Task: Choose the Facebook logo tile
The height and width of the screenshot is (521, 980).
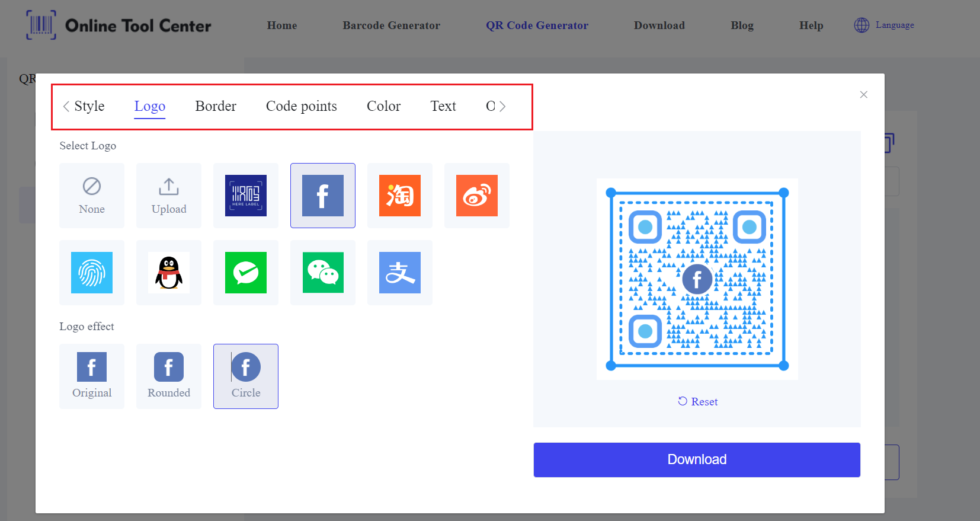Action: click(323, 196)
